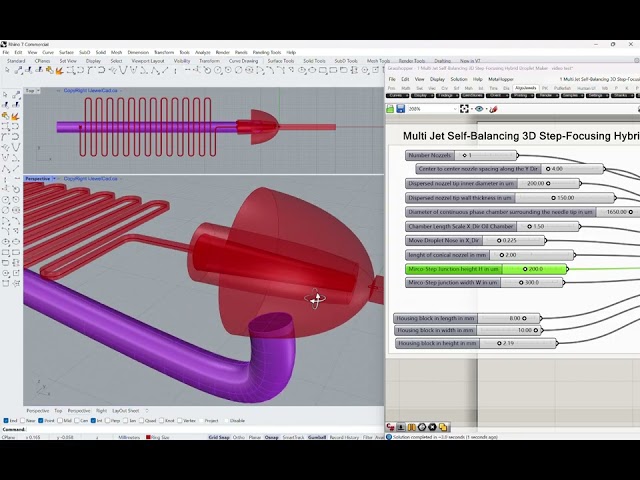Click the circle tool in Curve Drawing toolbar

click(218, 71)
